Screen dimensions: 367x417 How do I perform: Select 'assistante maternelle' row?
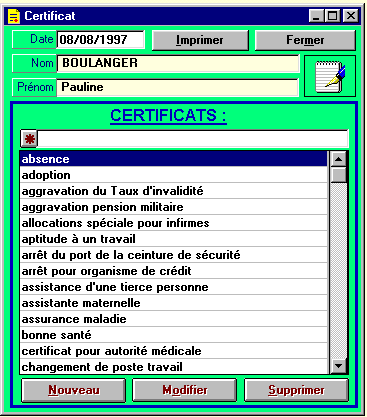pyautogui.click(x=174, y=303)
